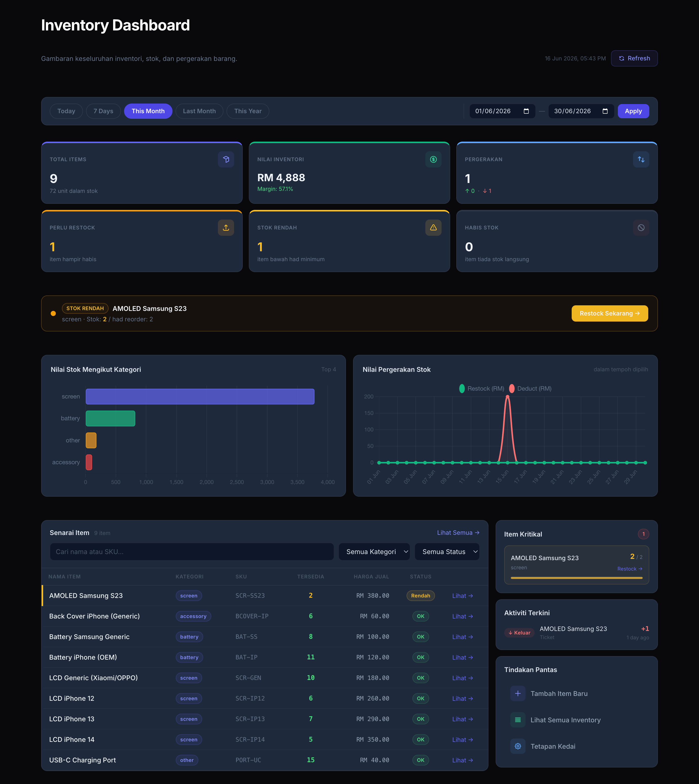Toggle Deduct (RM) legend series
Viewport: 699px width, 784px height.
click(530, 389)
